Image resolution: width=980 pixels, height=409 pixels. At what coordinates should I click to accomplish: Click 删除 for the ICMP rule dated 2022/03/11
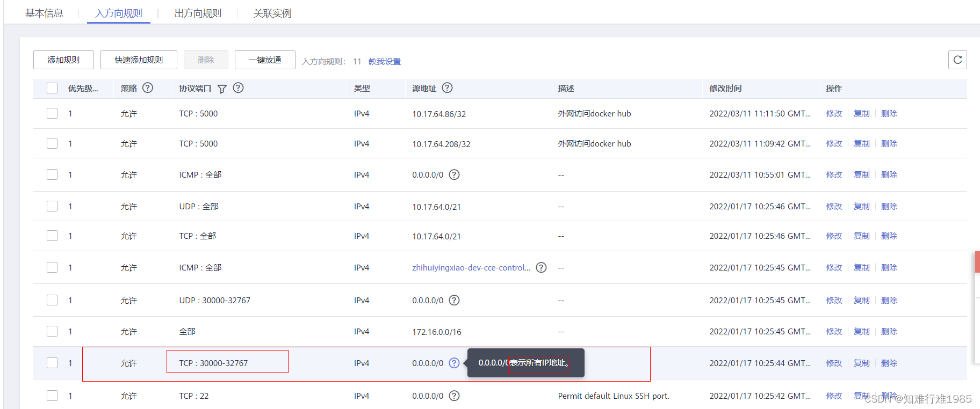point(889,174)
